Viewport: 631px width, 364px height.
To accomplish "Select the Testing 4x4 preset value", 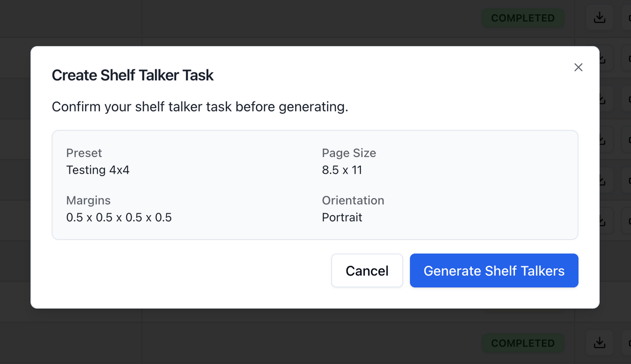I will [x=98, y=170].
